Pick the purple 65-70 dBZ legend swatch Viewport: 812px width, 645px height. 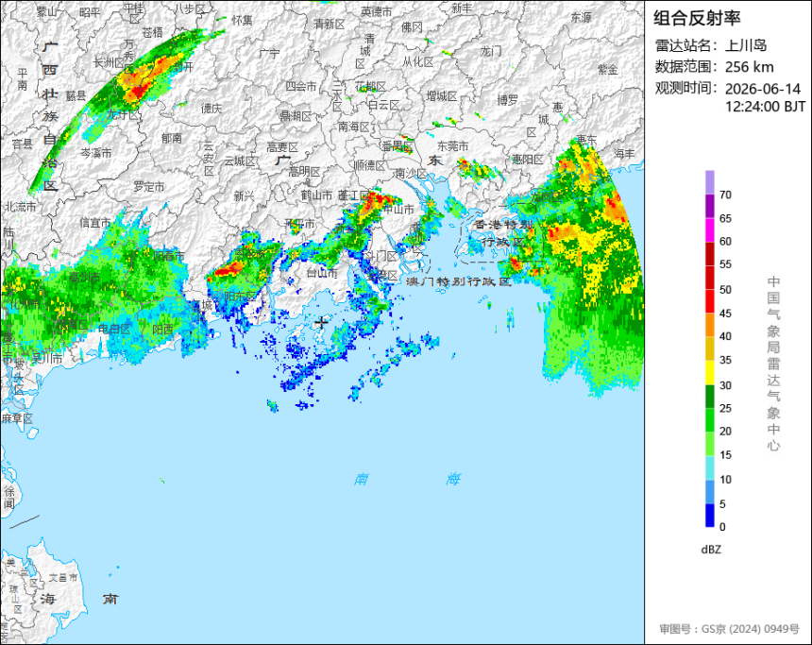pos(709,206)
